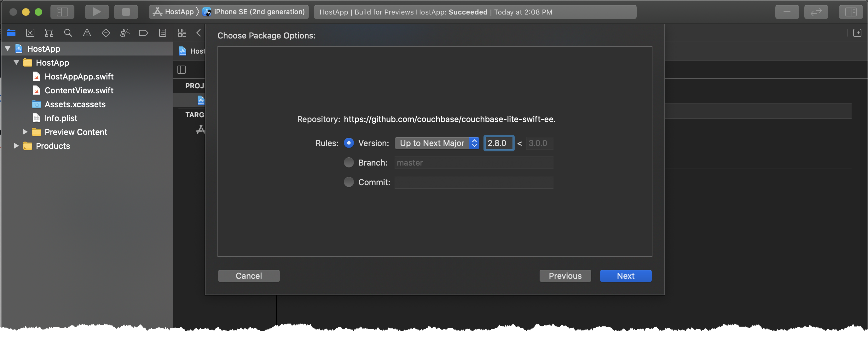The height and width of the screenshot is (345, 868).
Task: Expand the Preview Content folder
Action: [25, 132]
